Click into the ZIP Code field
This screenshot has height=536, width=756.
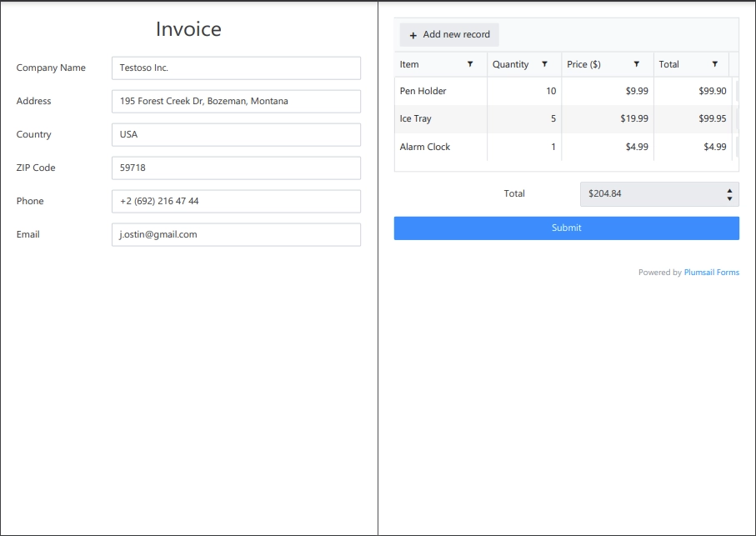[236, 168]
